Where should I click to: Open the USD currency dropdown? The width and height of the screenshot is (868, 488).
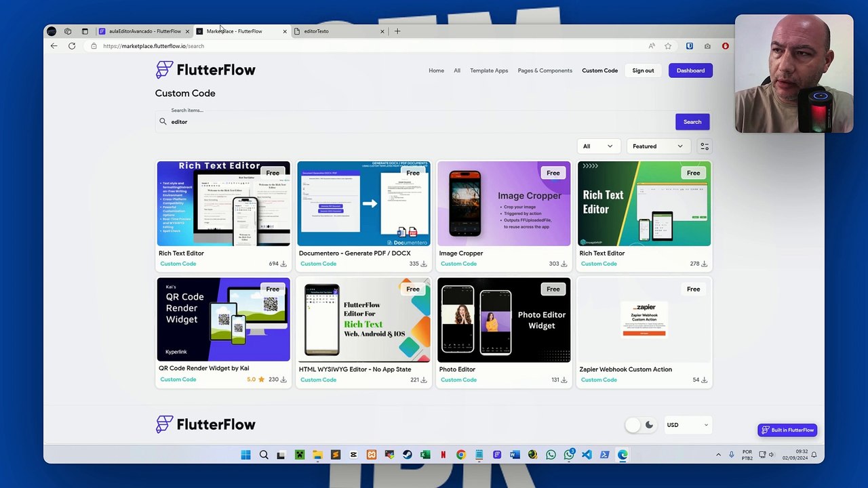click(x=688, y=425)
